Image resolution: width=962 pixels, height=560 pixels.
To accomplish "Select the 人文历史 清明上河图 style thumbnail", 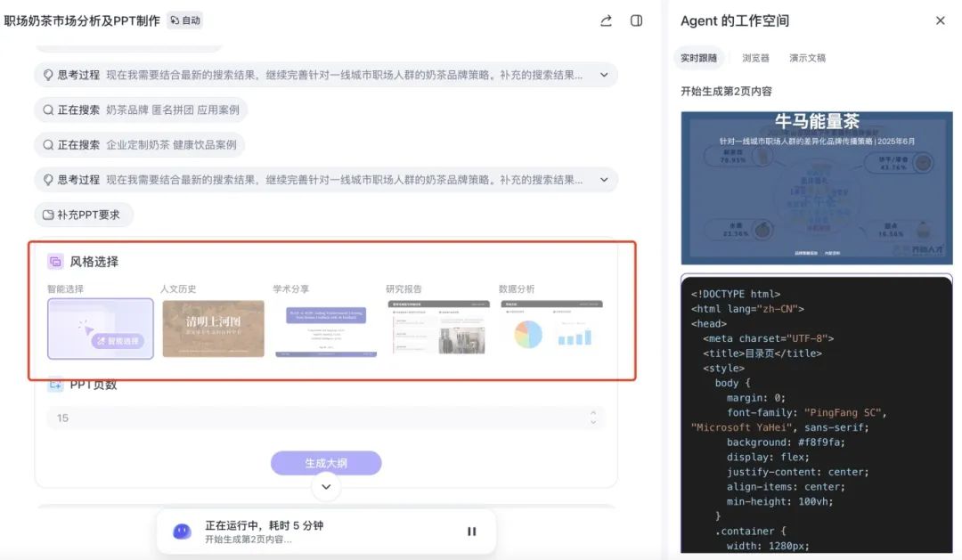I will [x=214, y=329].
